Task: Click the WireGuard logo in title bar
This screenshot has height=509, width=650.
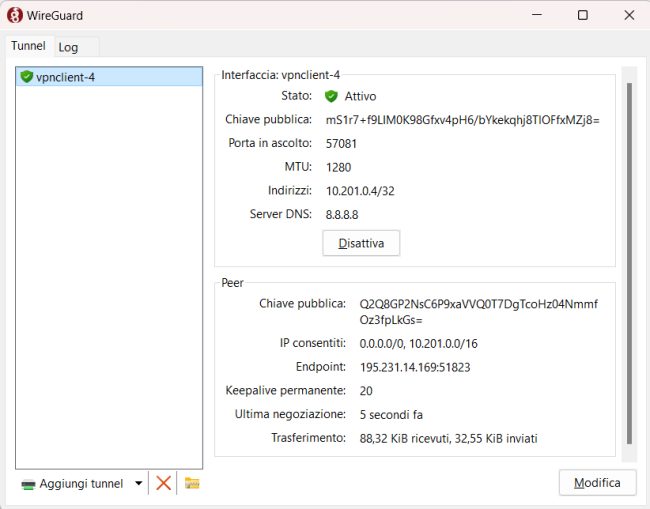Action: pos(15,15)
